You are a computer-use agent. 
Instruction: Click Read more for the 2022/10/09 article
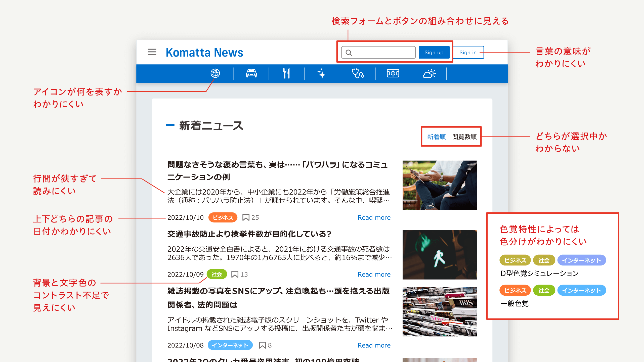[374, 274]
